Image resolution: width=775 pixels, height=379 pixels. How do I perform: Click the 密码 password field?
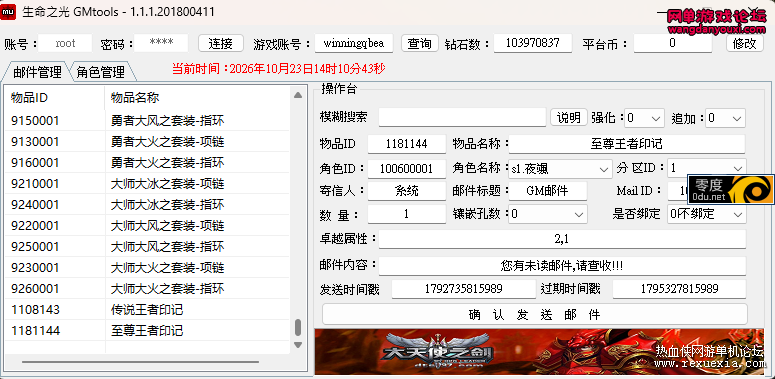(161, 43)
